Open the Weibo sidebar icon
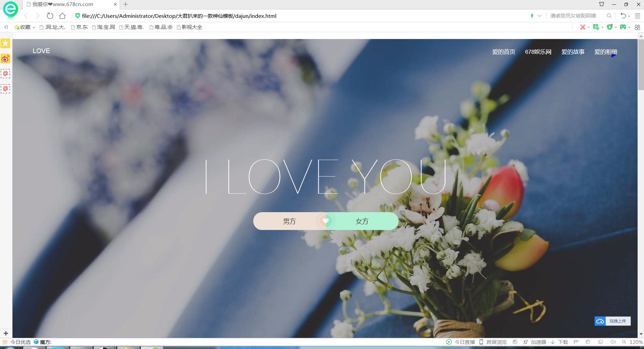 [x=5, y=59]
